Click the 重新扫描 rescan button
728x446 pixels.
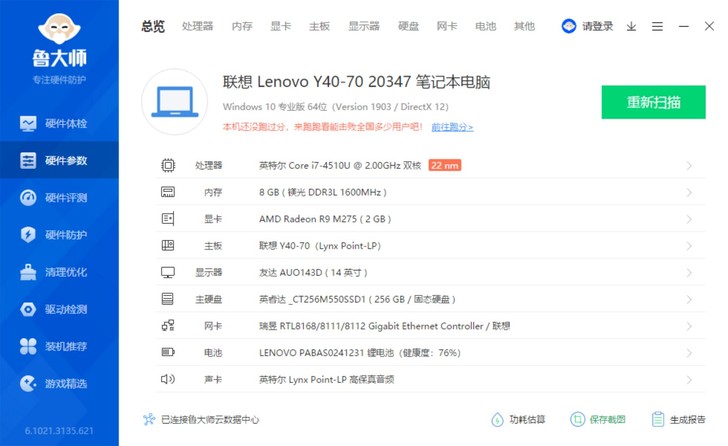[653, 102]
